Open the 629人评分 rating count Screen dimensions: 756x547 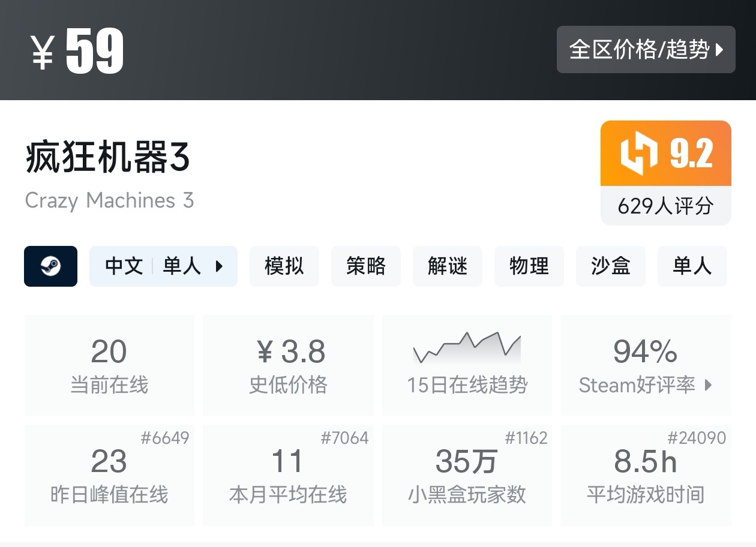(x=665, y=206)
